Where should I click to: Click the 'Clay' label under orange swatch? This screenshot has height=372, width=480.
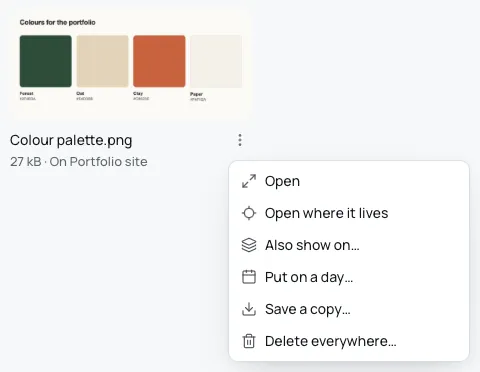[138, 93]
